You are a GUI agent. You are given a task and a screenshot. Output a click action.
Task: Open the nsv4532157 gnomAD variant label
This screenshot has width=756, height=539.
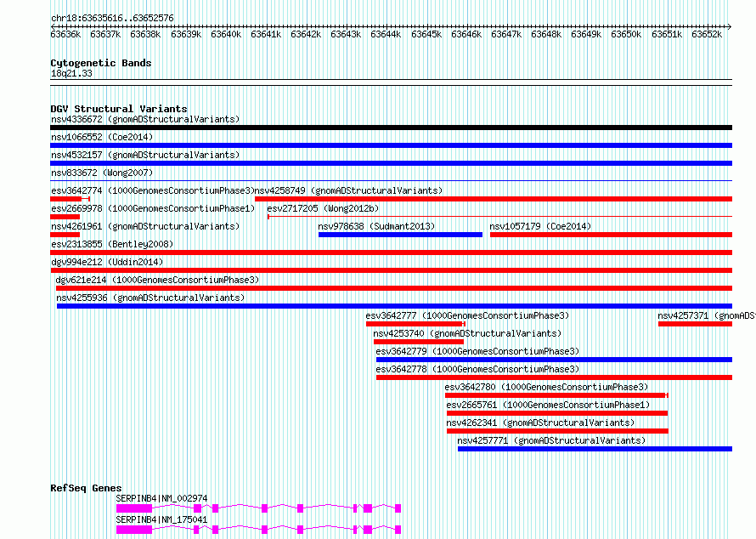pyautogui.click(x=145, y=155)
